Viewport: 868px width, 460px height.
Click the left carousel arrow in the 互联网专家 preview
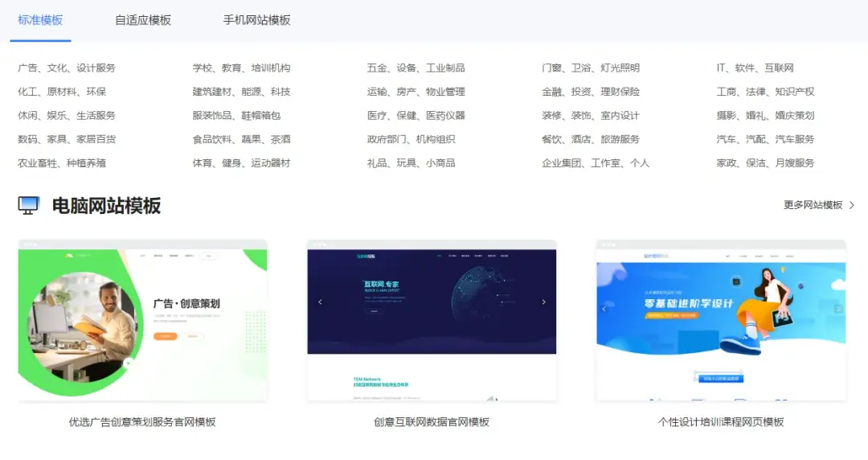[x=320, y=302]
